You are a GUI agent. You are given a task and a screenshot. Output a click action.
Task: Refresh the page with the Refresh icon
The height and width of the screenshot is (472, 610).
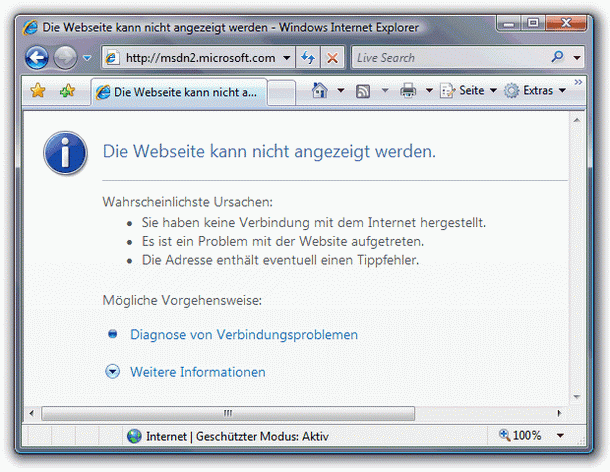coord(308,58)
